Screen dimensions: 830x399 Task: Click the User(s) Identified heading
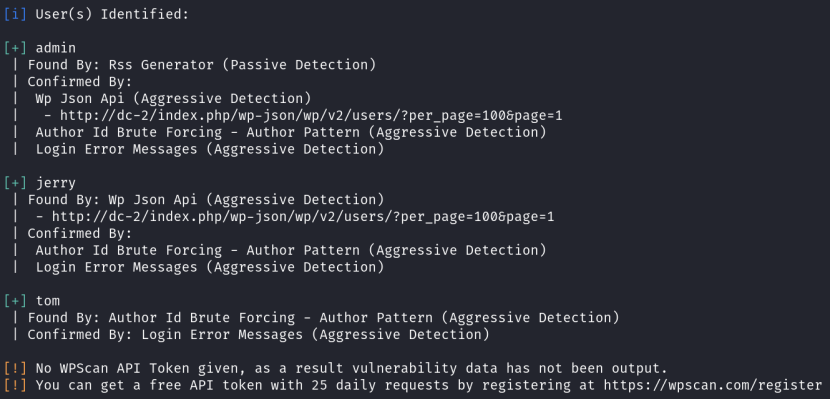tap(112, 14)
